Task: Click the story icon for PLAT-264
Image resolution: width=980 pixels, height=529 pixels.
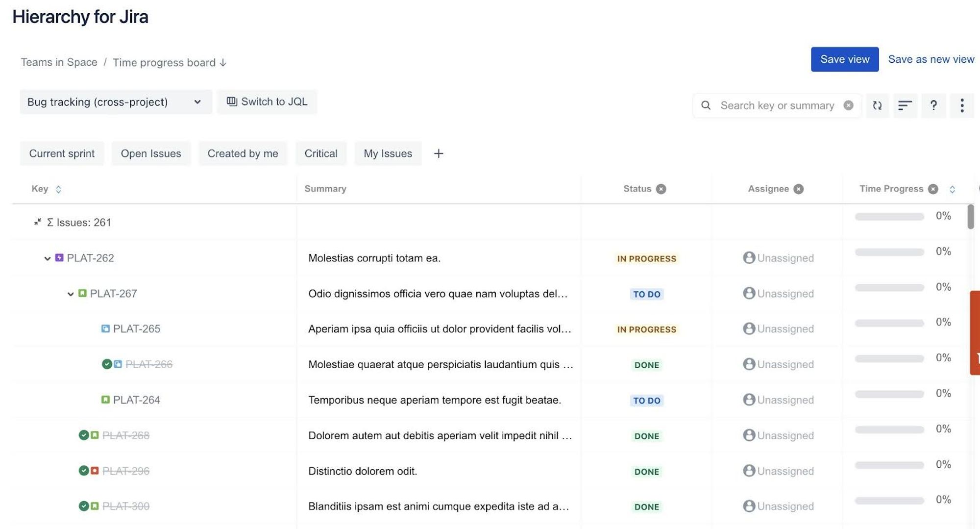Action: (x=105, y=400)
